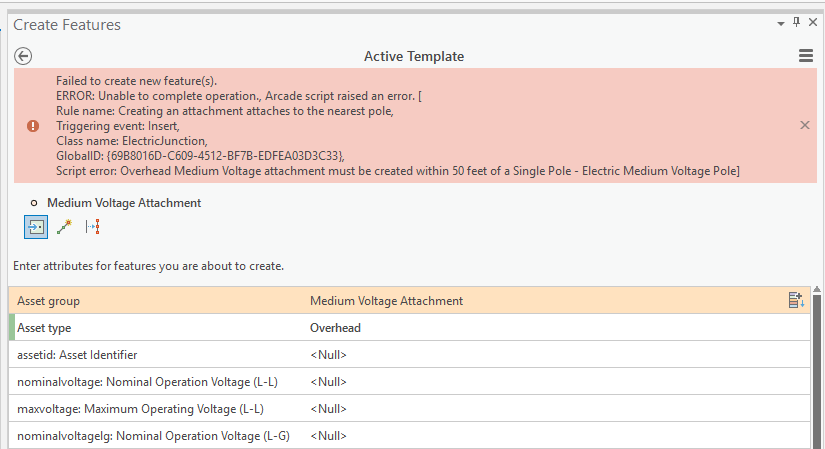Click the Create Features pane title

click(67, 23)
